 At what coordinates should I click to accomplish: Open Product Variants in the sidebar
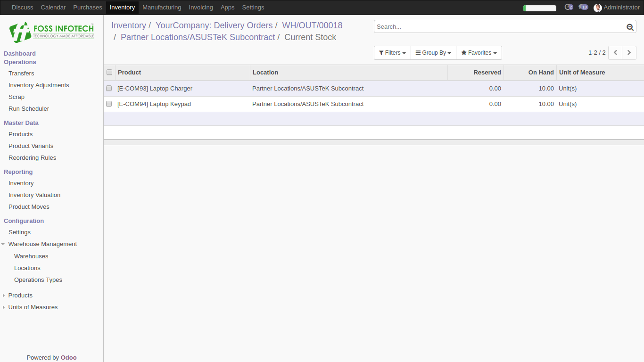(31, 146)
